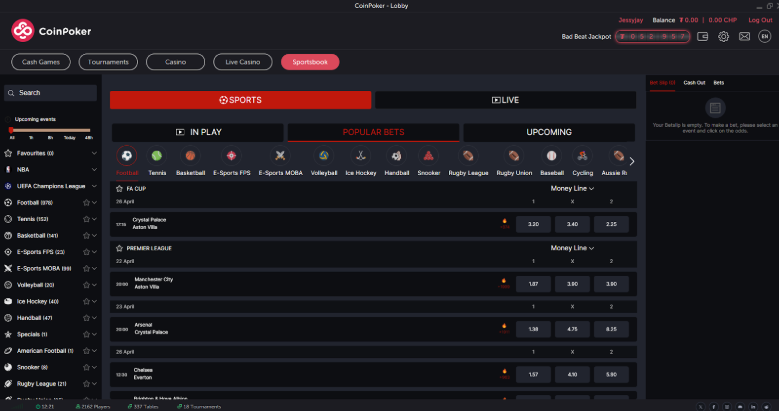The width and height of the screenshot is (780, 411).
Task: Open PREMIER LEAGUE Money Line dropdown
Action: (x=572, y=248)
